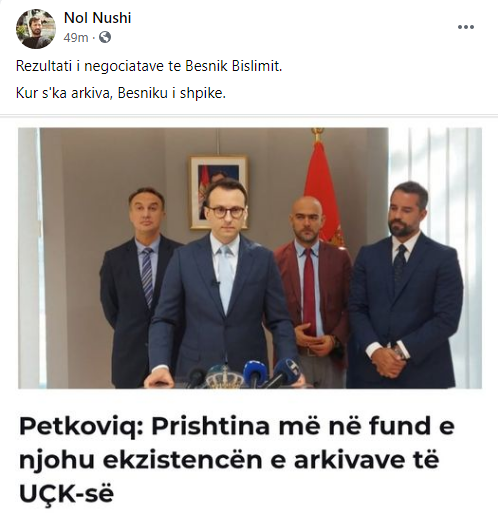
Task: Open Nol Nushi's profile picture
Action: (x=36, y=29)
